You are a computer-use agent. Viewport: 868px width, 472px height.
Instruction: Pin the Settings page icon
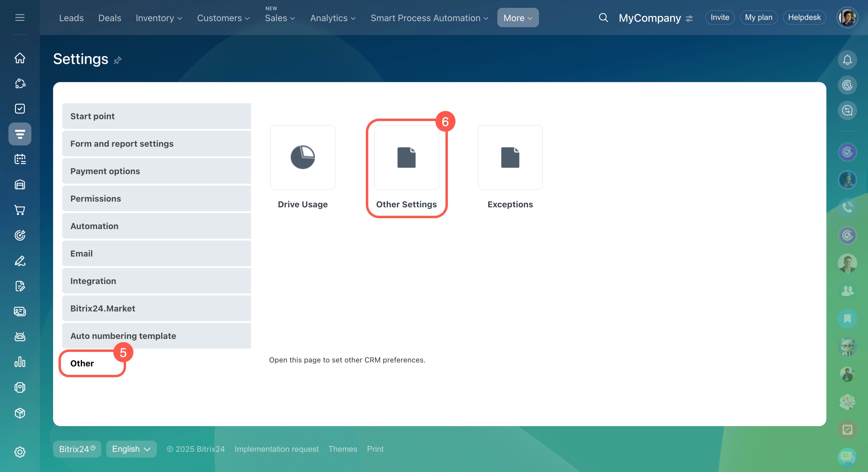point(118,60)
